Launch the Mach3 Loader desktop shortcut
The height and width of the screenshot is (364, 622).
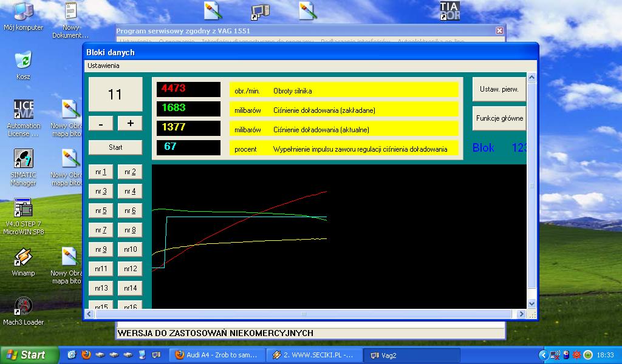pyautogui.click(x=24, y=311)
